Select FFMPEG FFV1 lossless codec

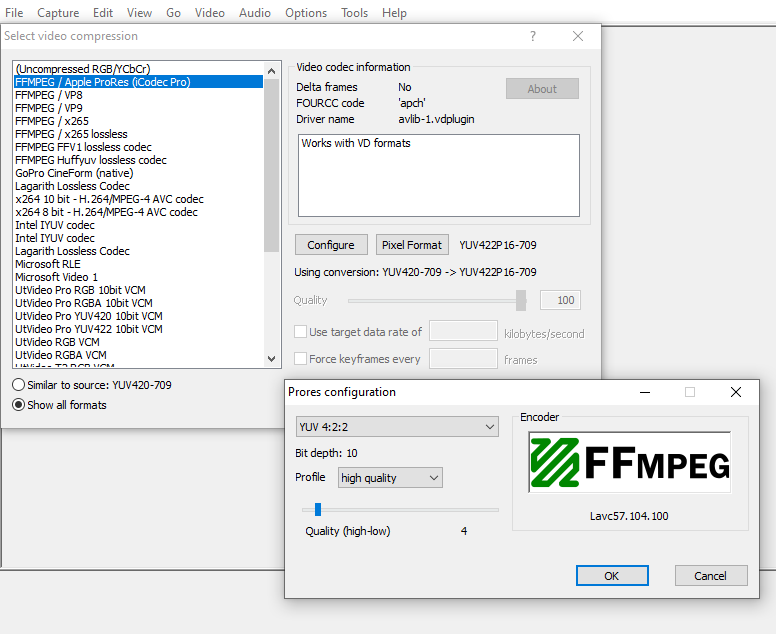pyautogui.click(x=139, y=147)
